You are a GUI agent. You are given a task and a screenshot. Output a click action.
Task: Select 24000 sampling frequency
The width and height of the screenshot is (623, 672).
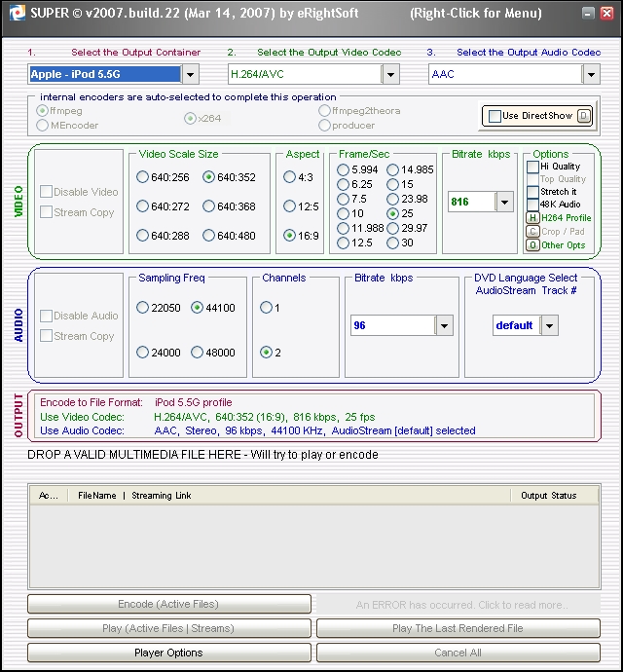pyautogui.click(x=142, y=353)
